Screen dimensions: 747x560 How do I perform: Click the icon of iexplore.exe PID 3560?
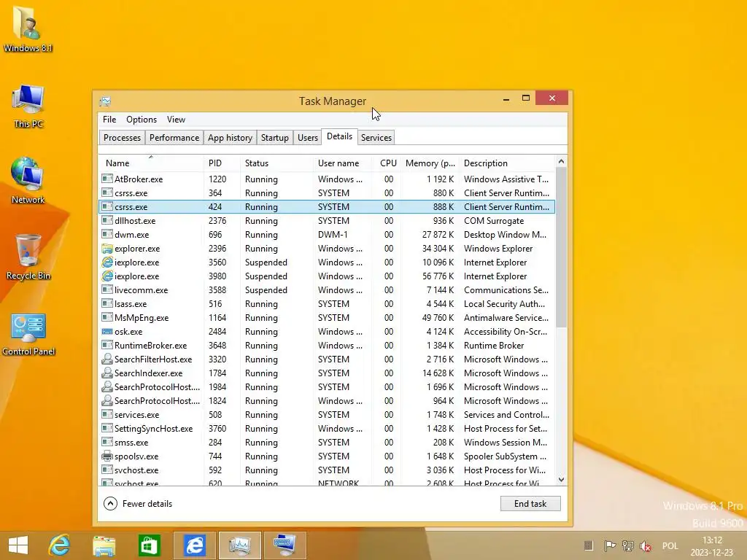click(x=107, y=262)
